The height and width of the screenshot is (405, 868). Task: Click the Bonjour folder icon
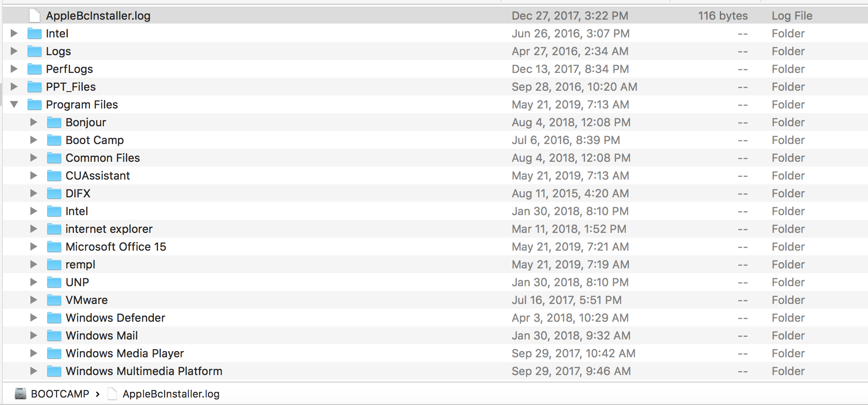click(x=54, y=123)
